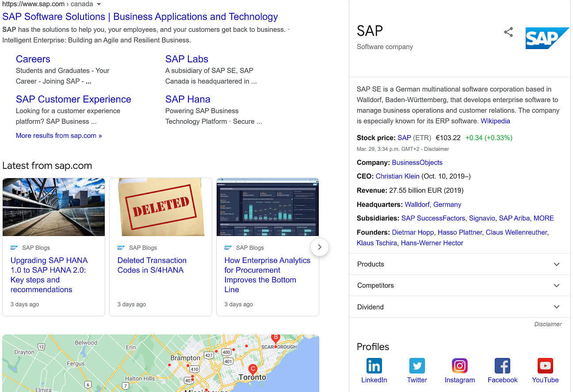573x392 pixels.
Task: Click the bridge thumbnail image
Action: click(x=53, y=207)
